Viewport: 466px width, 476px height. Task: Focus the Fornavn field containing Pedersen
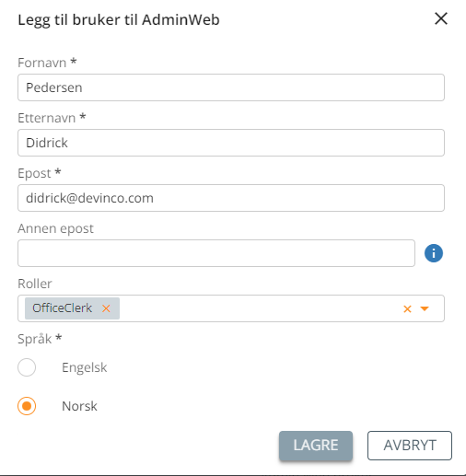231,87
